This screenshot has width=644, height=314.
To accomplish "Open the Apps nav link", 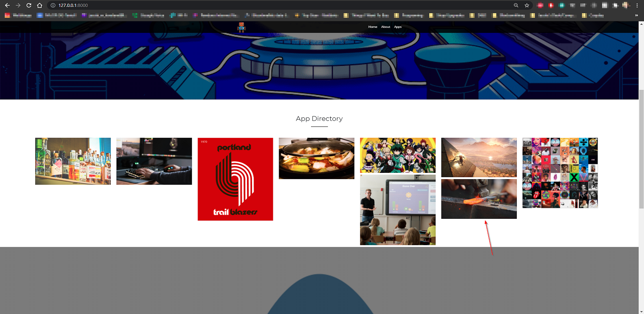I will coord(398,27).
